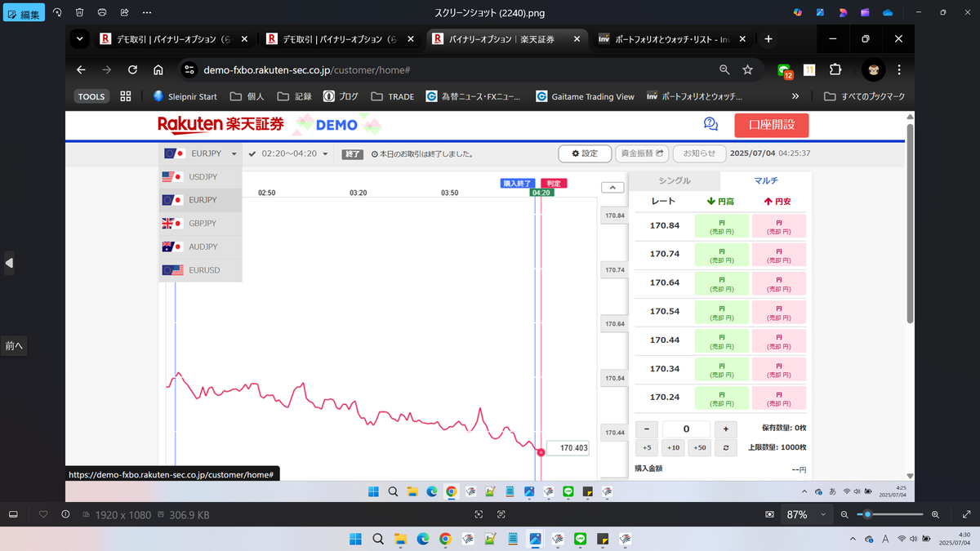This screenshot has width=980, height=551.
Task: Decrease quantity with minus button
Action: [x=647, y=429]
